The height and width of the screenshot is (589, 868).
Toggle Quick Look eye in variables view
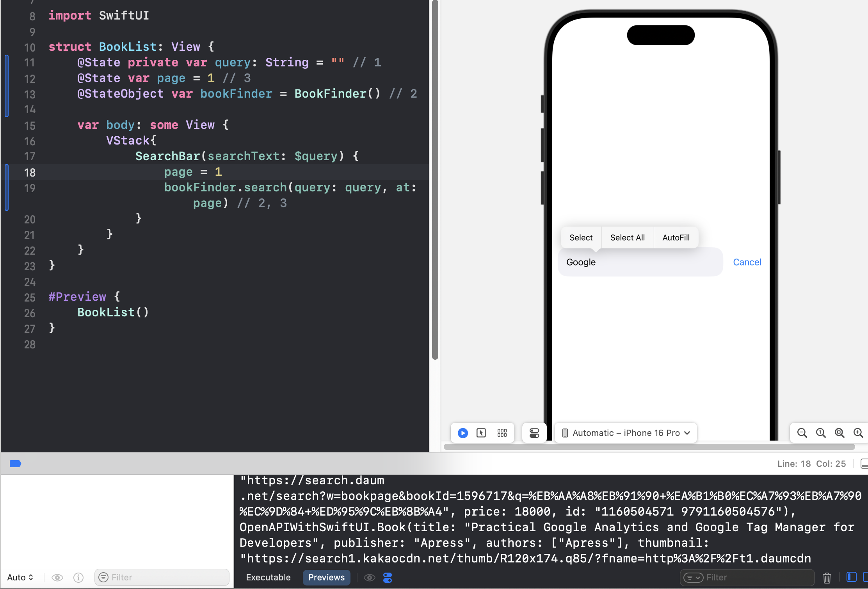click(x=57, y=577)
